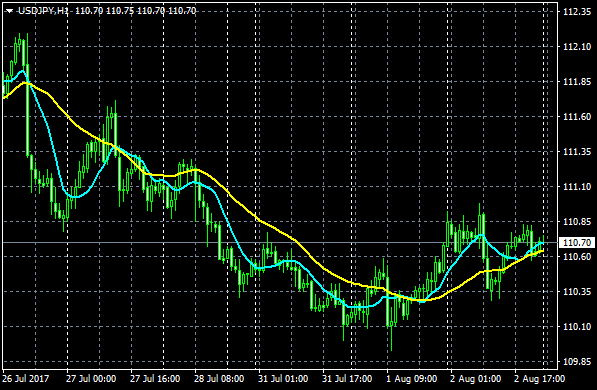The image size is (597, 390).
Task: Click the 109.85 price scale label
Action: click(x=577, y=362)
